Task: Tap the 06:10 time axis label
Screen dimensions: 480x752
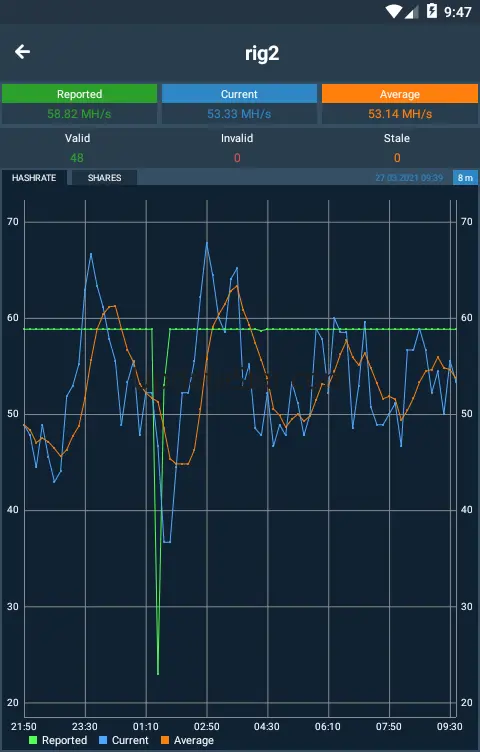Action: click(x=328, y=726)
